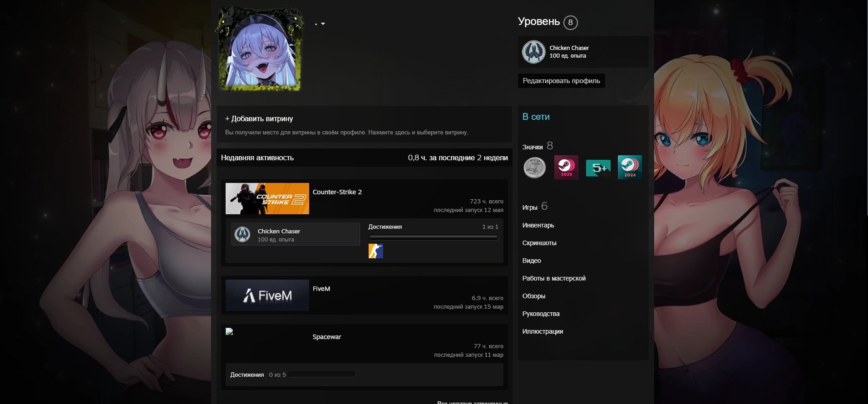Open Работы в мастерской workshop link

click(554, 278)
